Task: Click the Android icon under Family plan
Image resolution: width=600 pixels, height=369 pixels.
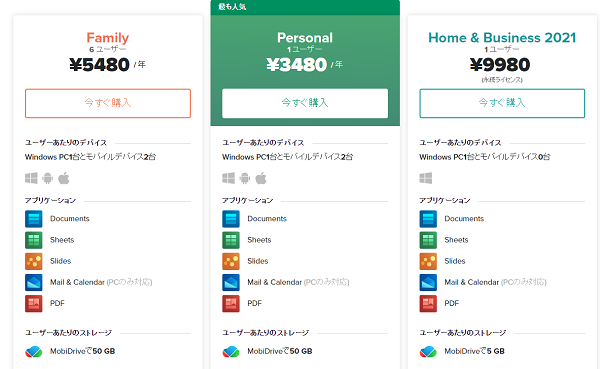Action: (47, 178)
